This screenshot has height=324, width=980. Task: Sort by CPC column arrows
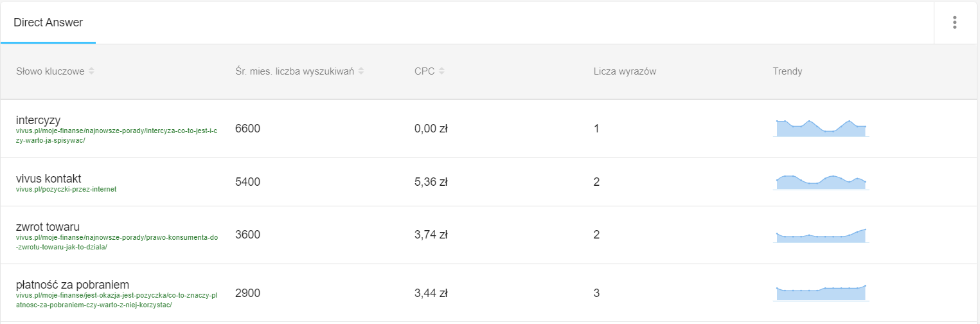[441, 71]
